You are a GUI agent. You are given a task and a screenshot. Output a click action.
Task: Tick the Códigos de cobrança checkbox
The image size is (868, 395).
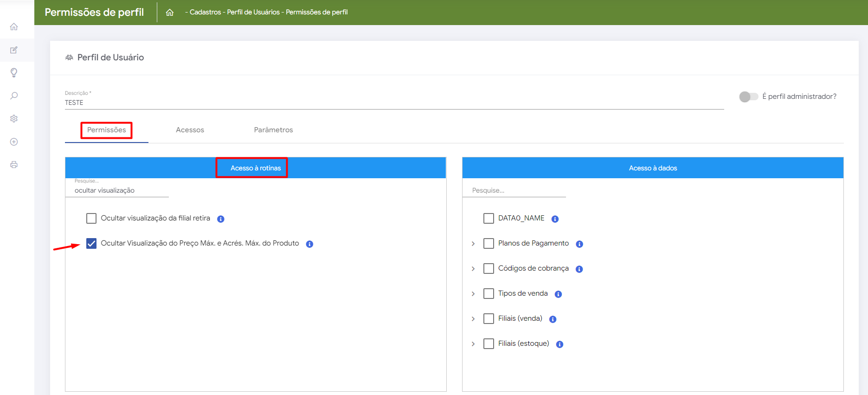(489, 268)
